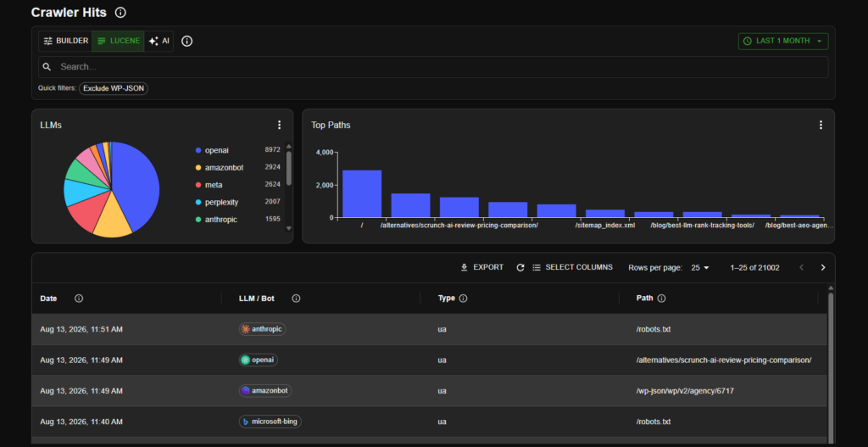Open SELECT COLUMNS
Viewport: 868px width, 447px height.
(x=572, y=267)
